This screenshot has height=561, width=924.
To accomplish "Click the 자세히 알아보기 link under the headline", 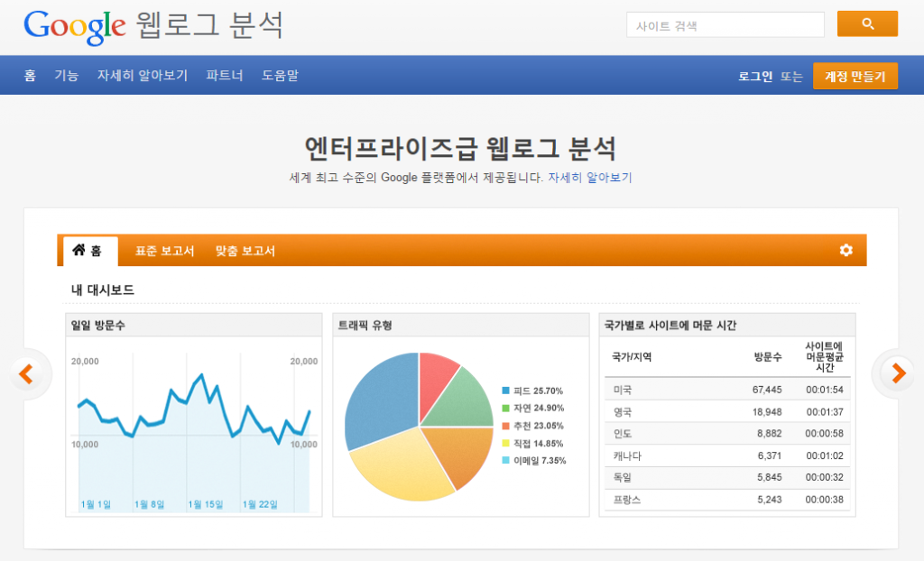I will [x=589, y=177].
